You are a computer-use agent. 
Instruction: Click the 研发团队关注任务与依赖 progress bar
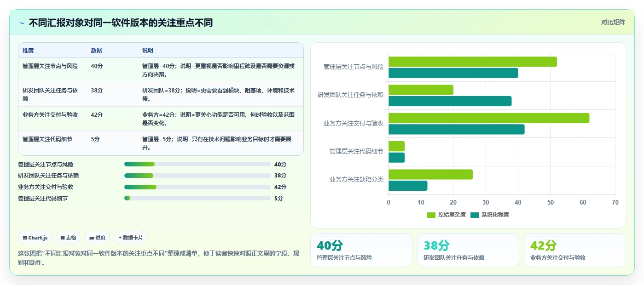[197, 176]
